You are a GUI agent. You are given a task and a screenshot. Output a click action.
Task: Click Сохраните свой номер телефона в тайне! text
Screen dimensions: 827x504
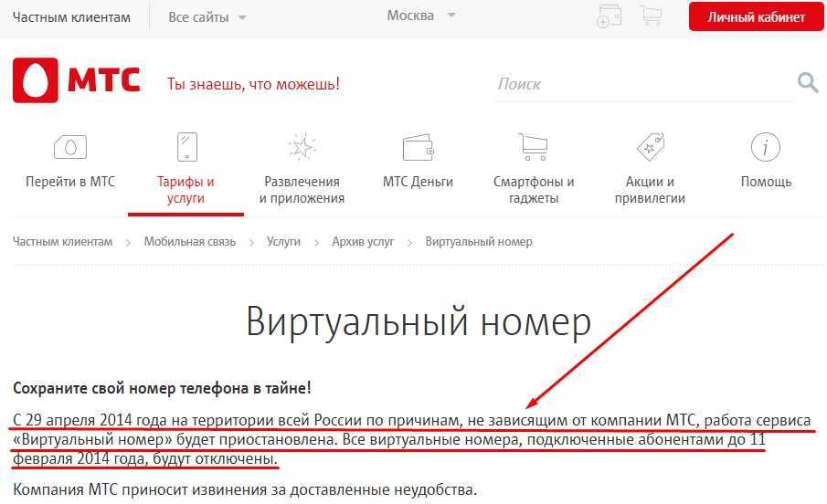pyautogui.click(x=162, y=389)
